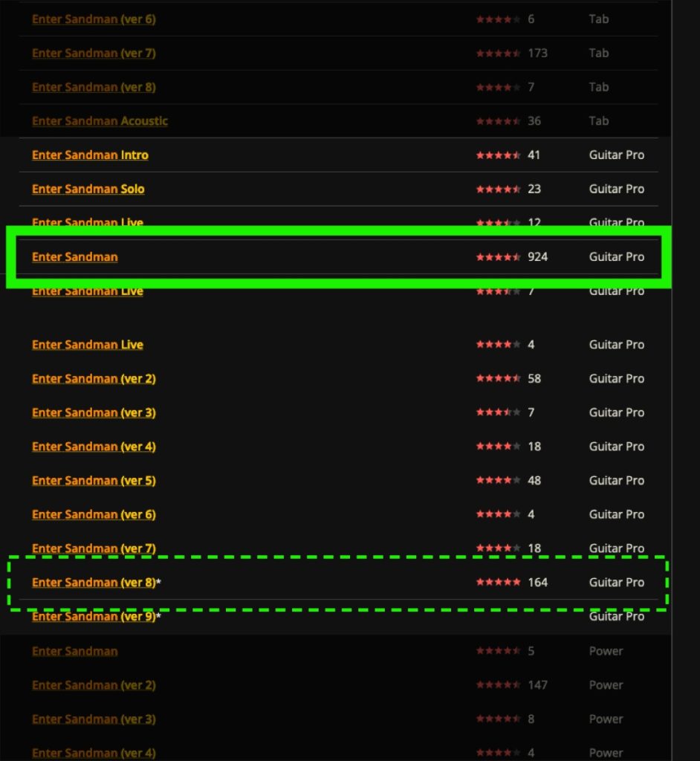Click the "Tab" label beside the 173 count

tap(598, 53)
